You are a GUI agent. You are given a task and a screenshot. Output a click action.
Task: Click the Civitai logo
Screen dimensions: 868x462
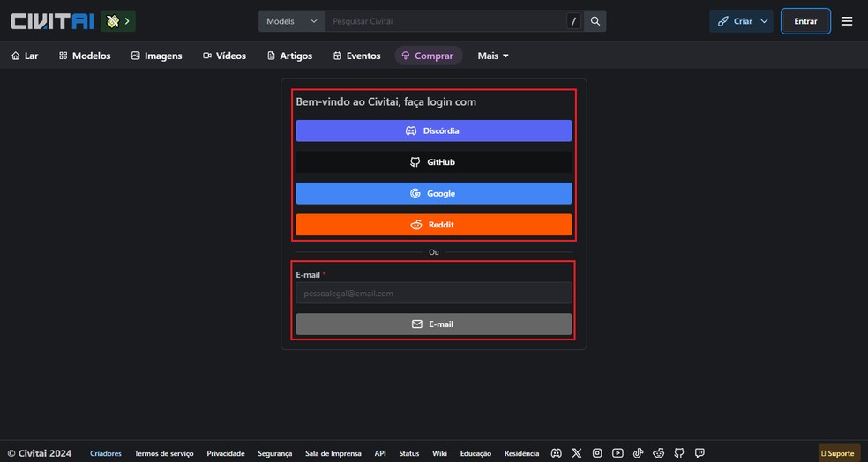click(x=52, y=21)
